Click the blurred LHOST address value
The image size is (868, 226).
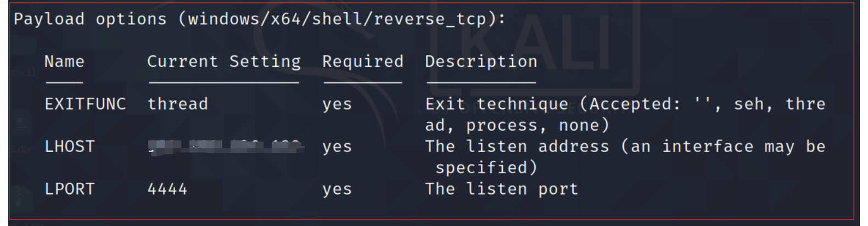tap(226, 146)
